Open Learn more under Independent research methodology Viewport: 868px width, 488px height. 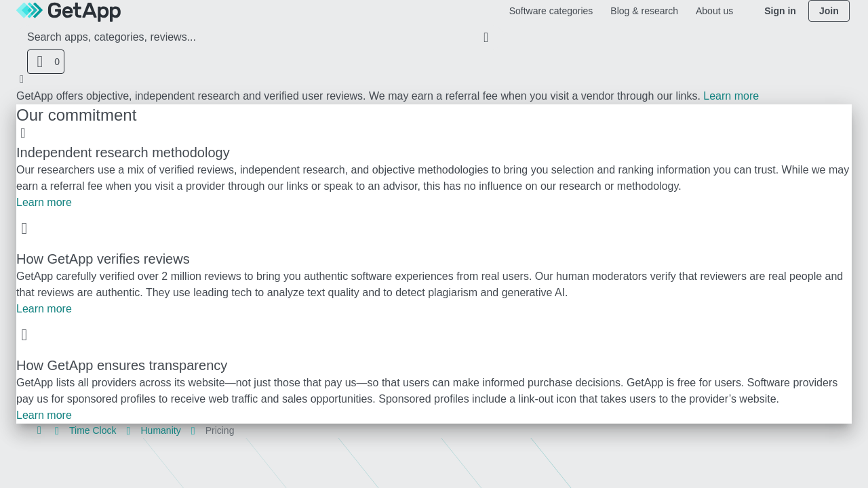pyautogui.click(x=44, y=203)
